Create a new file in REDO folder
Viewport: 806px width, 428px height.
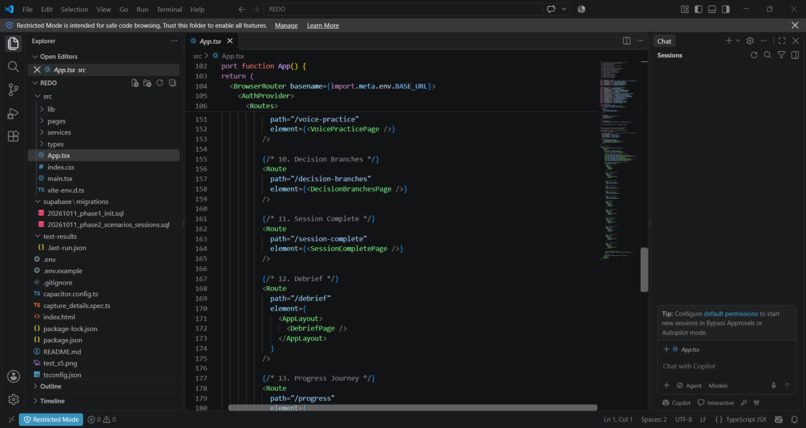tap(135, 83)
